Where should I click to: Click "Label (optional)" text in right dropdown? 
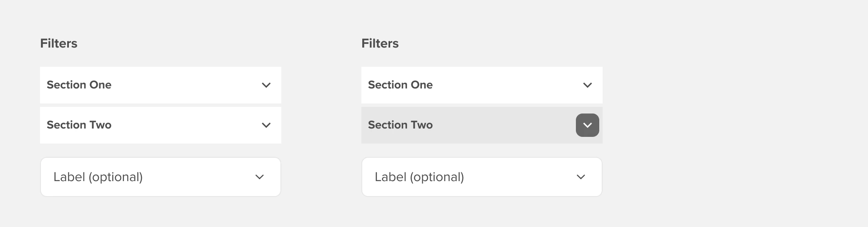coord(419,177)
